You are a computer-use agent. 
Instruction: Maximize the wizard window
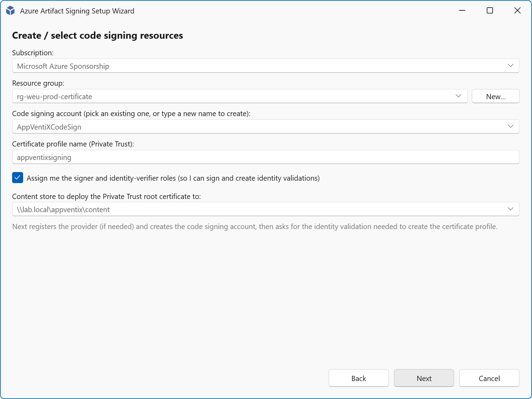490,11
